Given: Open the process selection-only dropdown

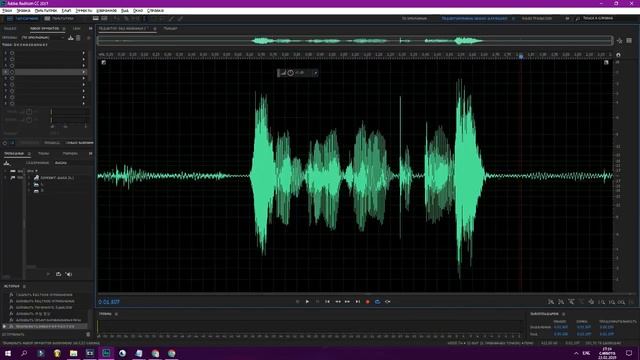Looking at the screenshot, I should pyautogui.click(x=79, y=143).
